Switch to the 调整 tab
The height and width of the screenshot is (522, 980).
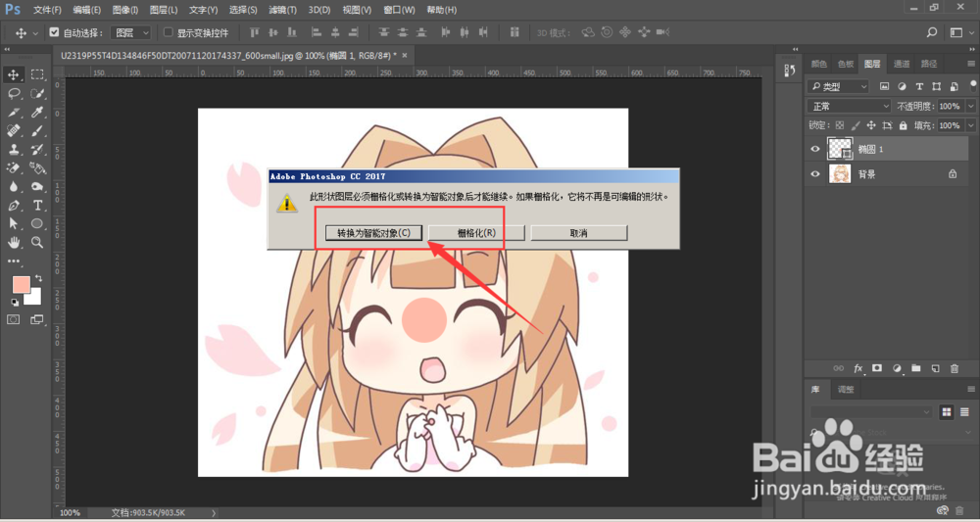coord(846,390)
